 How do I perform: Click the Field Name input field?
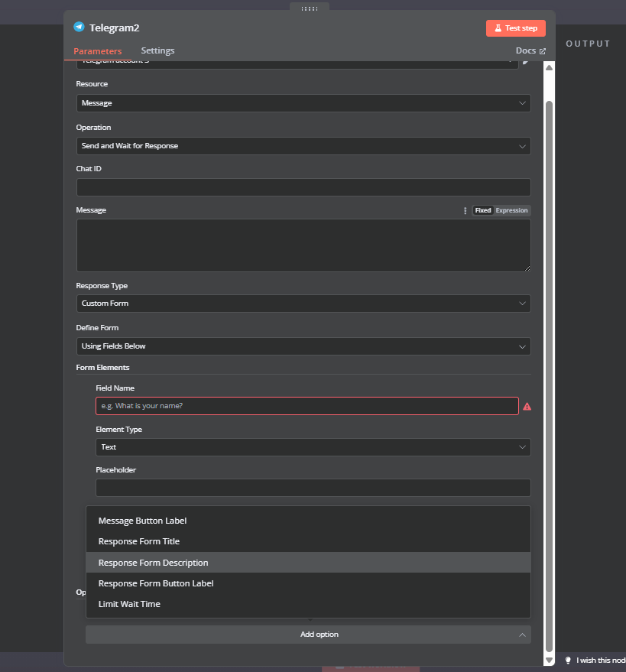click(x=307, y=406)
